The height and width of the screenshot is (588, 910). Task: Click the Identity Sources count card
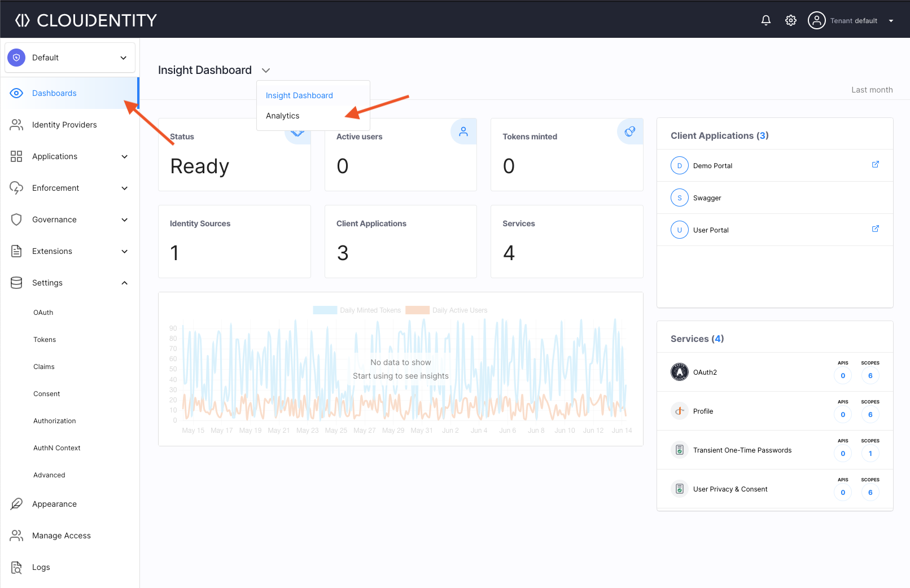coord(234,242)
